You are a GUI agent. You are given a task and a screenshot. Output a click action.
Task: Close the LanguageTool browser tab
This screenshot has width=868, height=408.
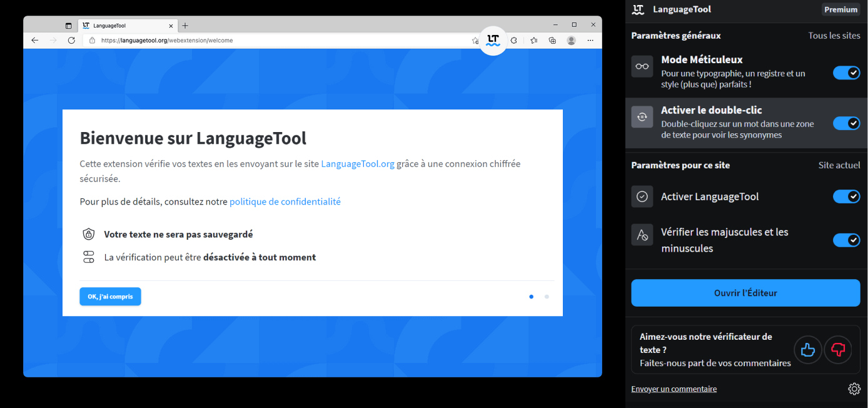click(x=171, y=26)
